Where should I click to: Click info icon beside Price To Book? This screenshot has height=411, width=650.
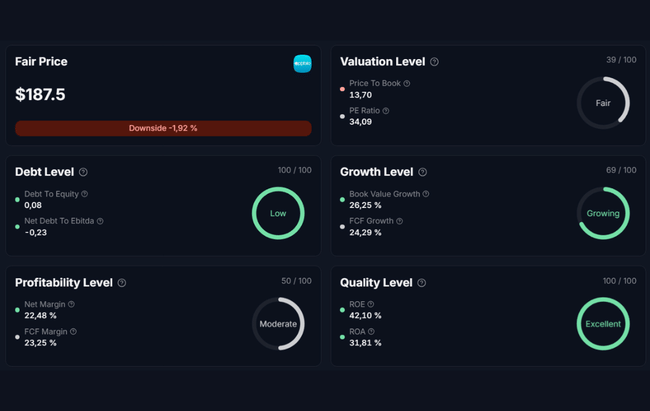tap(407, 84)
